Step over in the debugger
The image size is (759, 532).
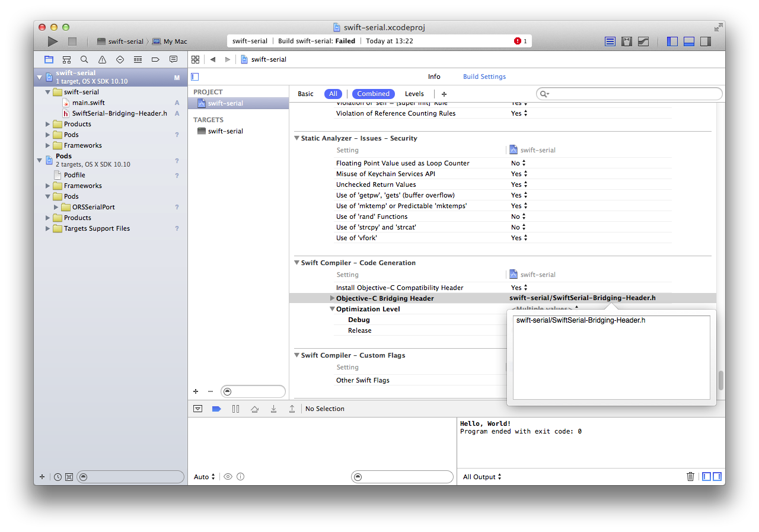tap(254, 409)
